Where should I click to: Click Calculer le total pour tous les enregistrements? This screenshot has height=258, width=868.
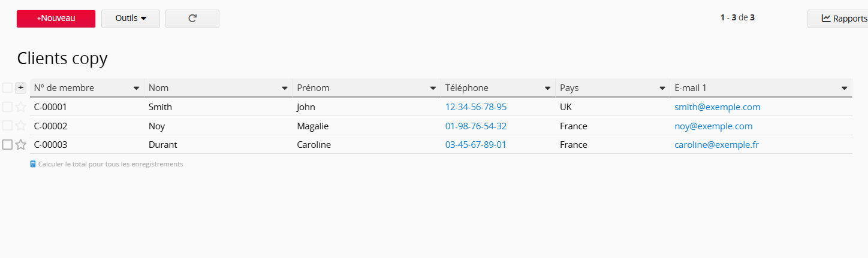click(110, 164)
